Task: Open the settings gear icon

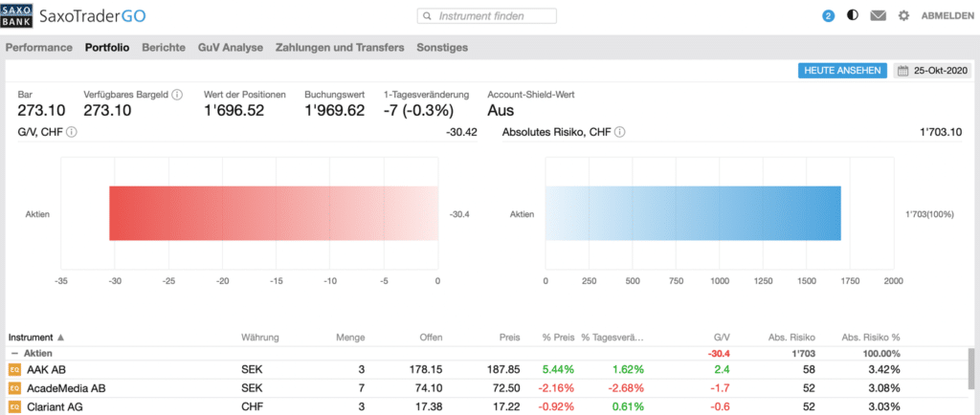Action: [903, 16]
